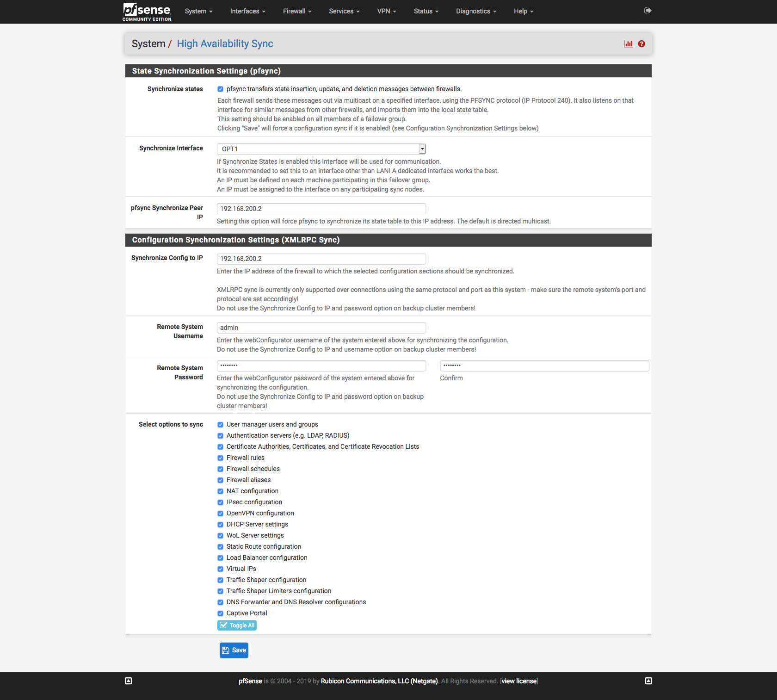
Task: Expand the Firewall menu
Action: tap(297, 11)
